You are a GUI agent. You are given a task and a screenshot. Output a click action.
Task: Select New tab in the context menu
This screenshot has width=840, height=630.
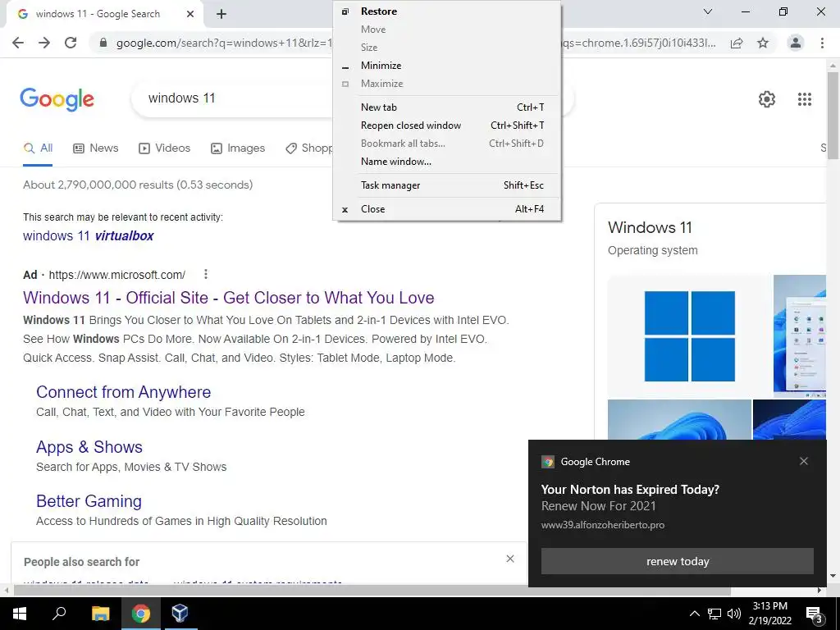447,107
